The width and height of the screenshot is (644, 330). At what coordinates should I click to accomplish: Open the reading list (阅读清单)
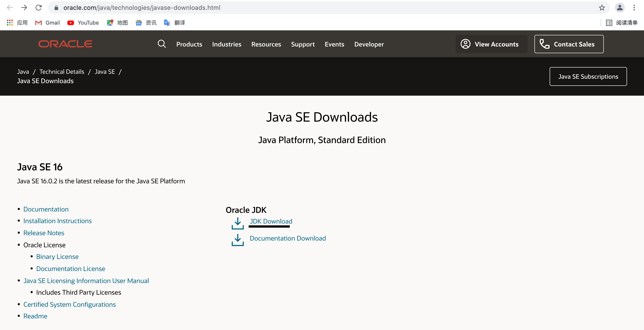point(622,23)
